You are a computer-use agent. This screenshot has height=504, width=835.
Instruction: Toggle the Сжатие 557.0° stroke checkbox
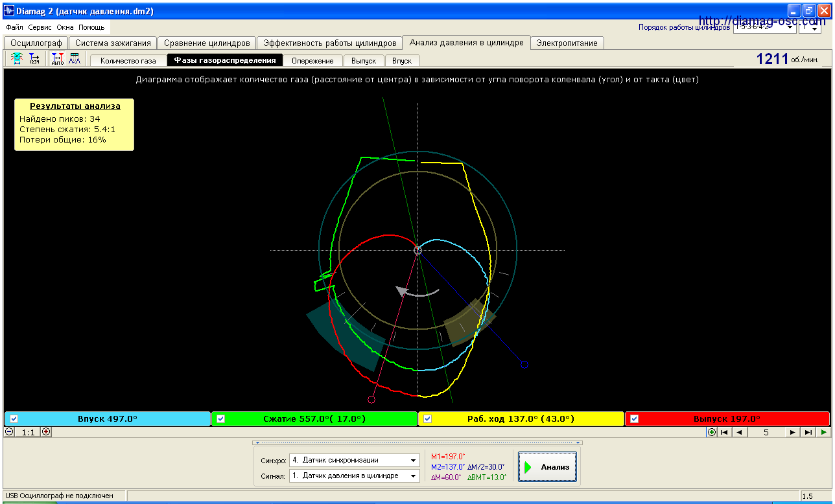[220, 419]
